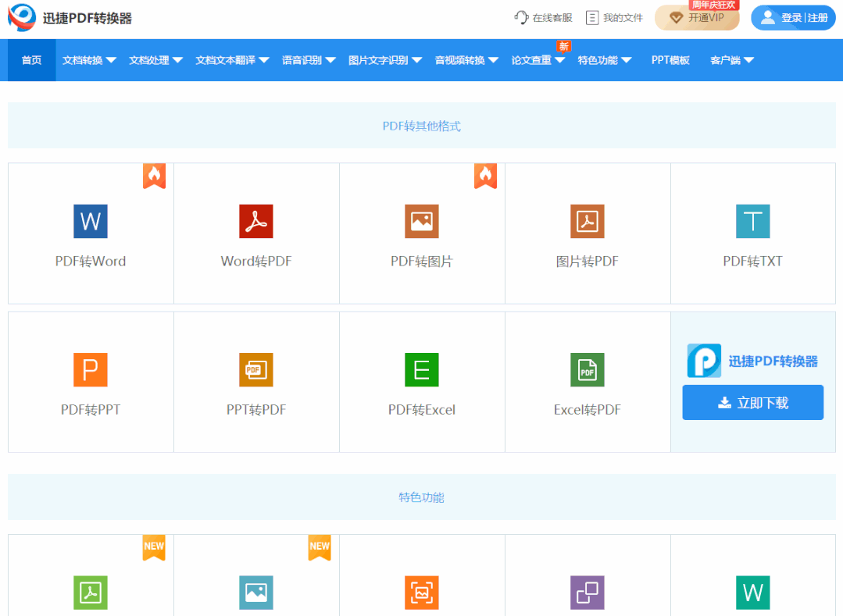Click the PDF转图片 label
The width and height of the screenshot is (843, 616).
point(422,262)
